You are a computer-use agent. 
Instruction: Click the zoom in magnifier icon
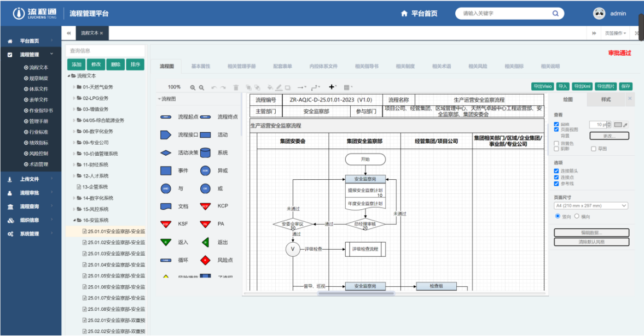(193, 87)
